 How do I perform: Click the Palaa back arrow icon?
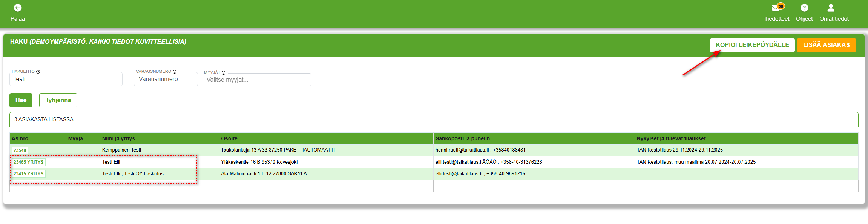click(17, 8)
